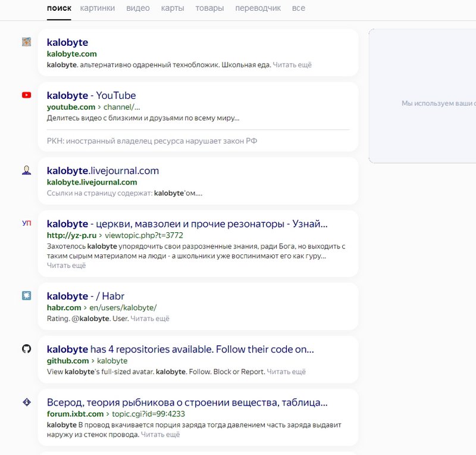Click snippet В провод вкачивается порция заряда
Screen dimensions: 476x455
[195, 429]
